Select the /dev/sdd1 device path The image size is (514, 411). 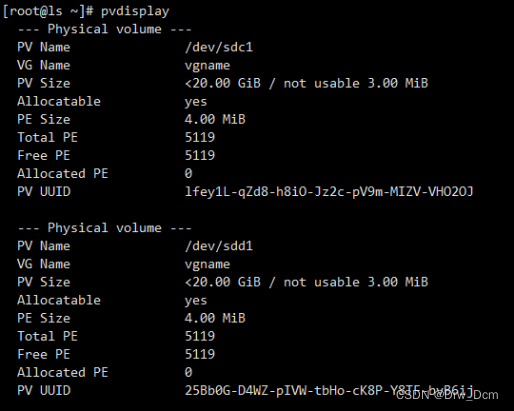219,246
